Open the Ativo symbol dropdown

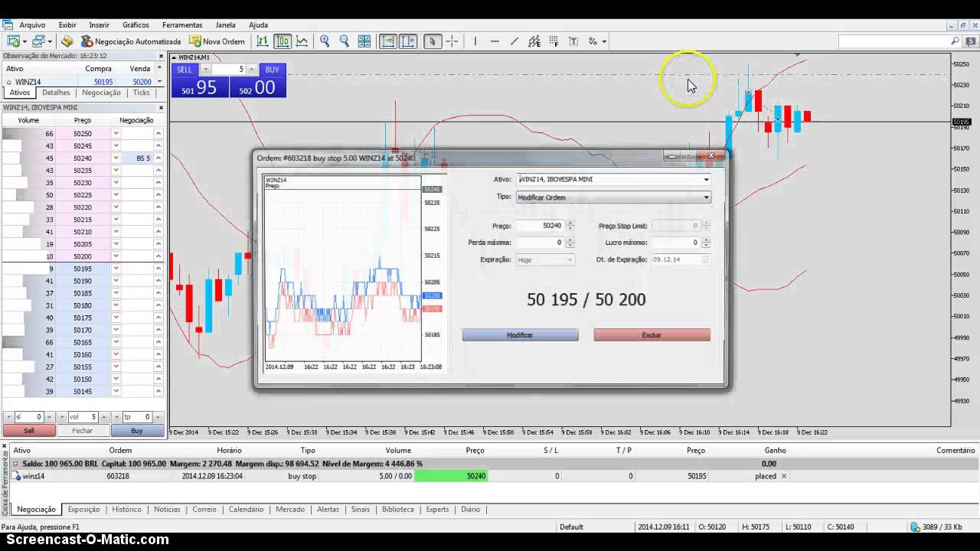click(x=706, y=179)
